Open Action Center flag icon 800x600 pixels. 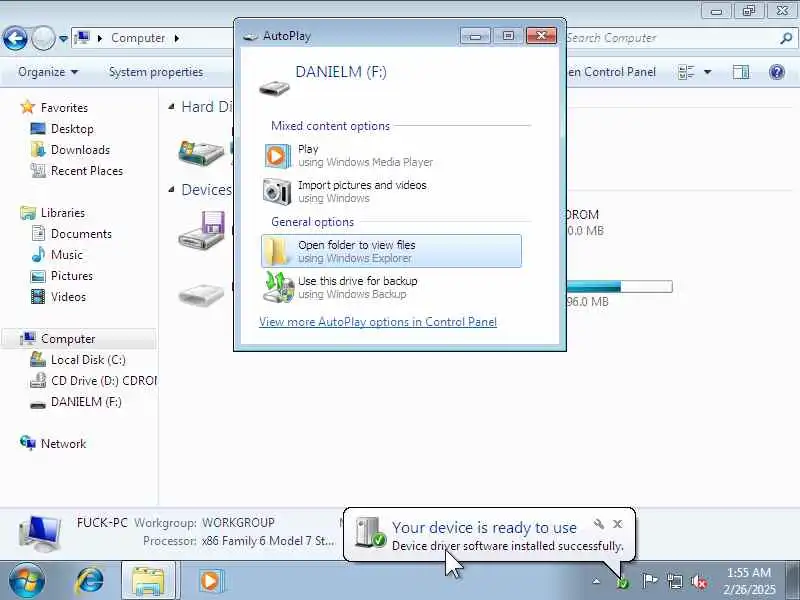click(649, 581)
